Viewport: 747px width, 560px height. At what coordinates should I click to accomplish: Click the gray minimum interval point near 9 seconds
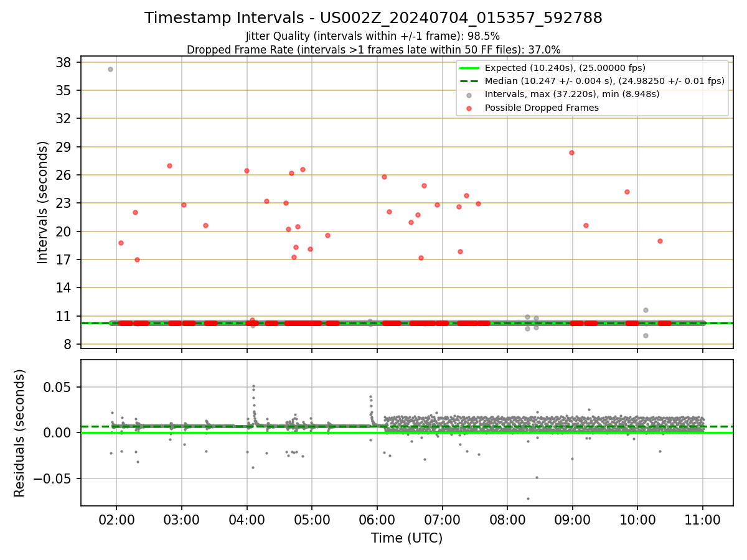(x=646, y=335)
